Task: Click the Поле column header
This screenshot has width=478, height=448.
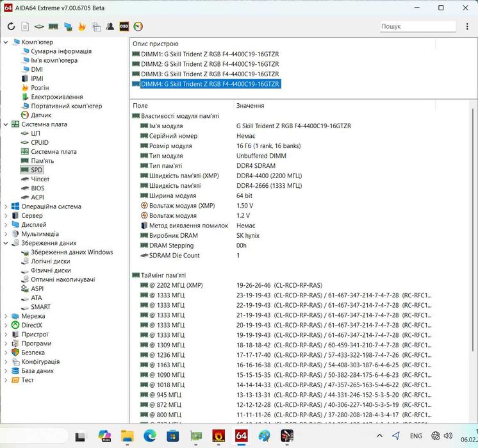Action: (x=140, y=106)
